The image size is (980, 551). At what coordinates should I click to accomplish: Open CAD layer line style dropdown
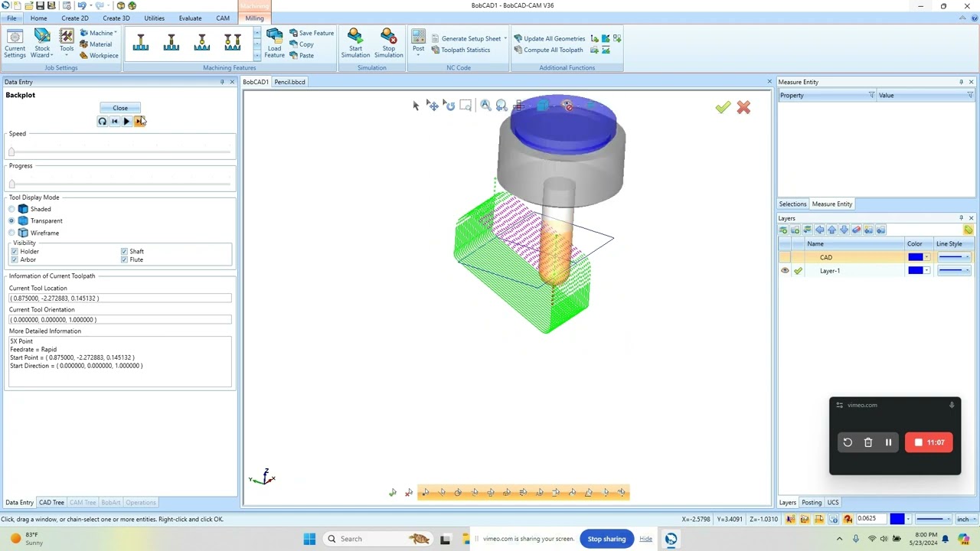tap(967, 257)
